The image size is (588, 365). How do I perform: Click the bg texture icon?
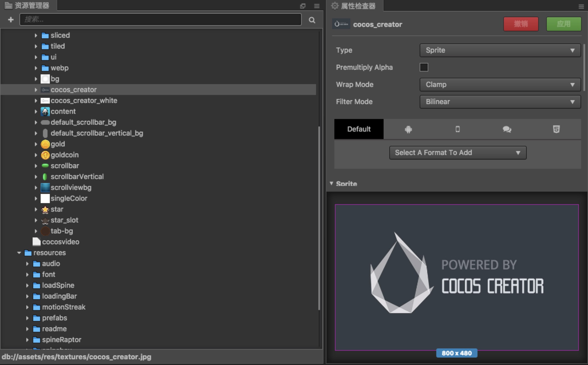pos(45,79)
